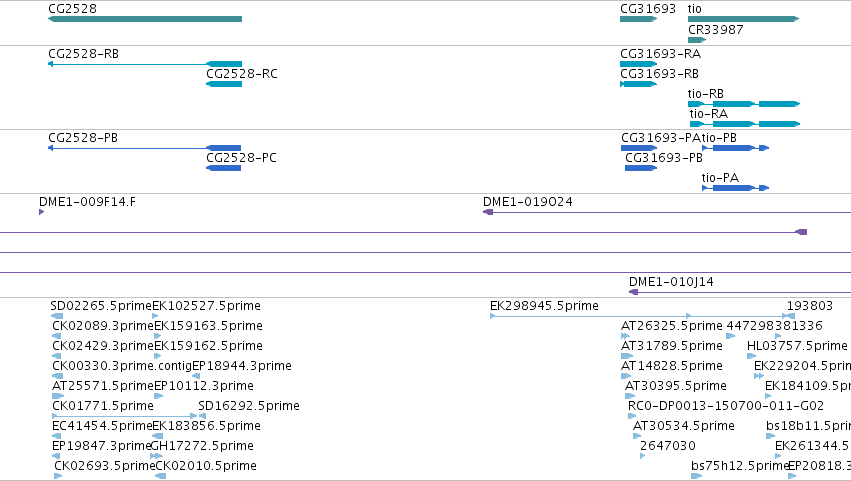Screen dimensions: 851x481
Task: Select the DME1-019O24 clone arrowhead
Action: point(488,212)
